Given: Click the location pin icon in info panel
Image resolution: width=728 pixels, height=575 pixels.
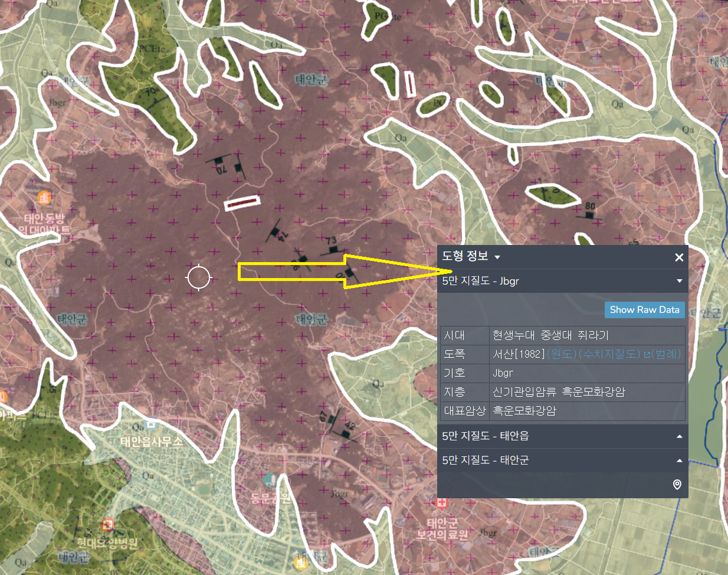Looking at the screenshot, I should pos(677,485).
